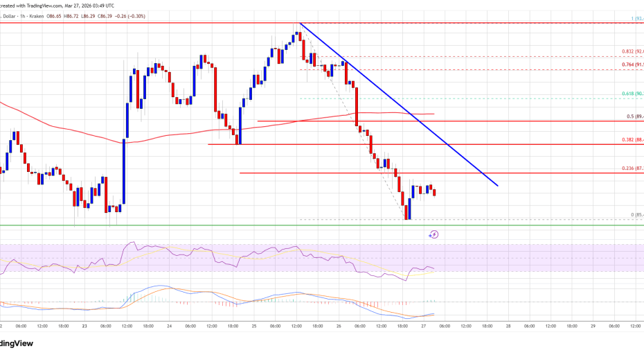Screen dimensions: 644x355
Task: Select the 1h interval label in legend
Action: [x=23, y=16]
